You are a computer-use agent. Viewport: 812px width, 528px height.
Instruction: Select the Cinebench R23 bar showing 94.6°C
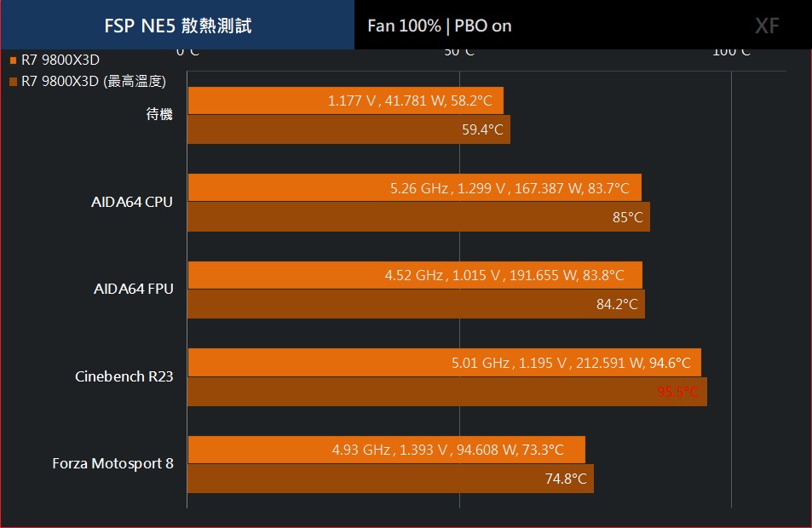[444, 362]
